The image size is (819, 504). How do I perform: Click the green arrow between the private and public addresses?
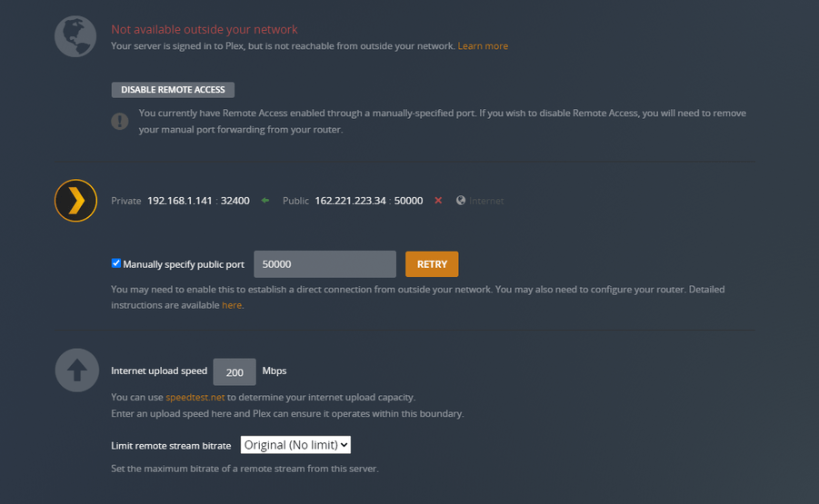(x=265, y=201)
